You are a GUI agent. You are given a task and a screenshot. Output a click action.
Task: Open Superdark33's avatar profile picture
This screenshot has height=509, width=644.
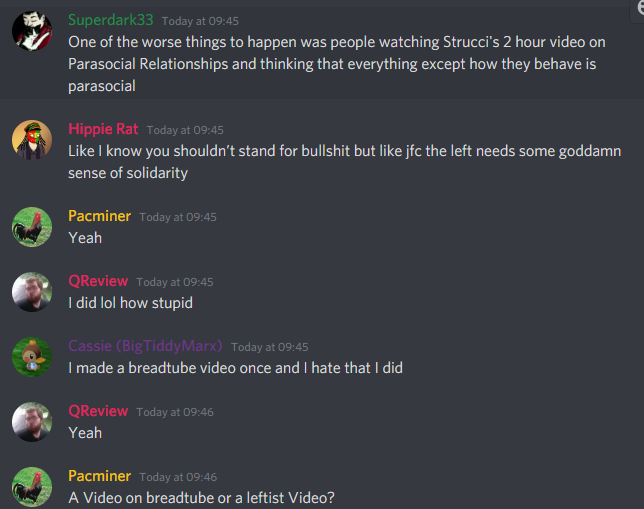pyautogui.click(x=32, y=31)
